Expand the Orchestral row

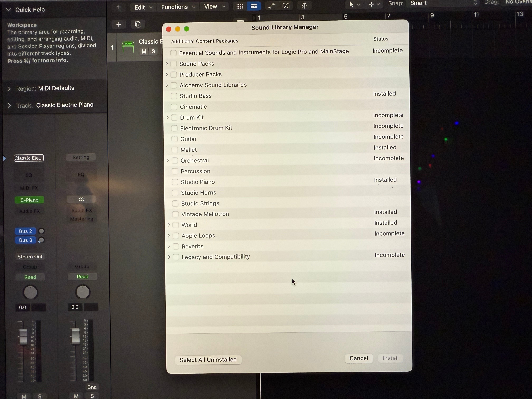click(168, 160)
